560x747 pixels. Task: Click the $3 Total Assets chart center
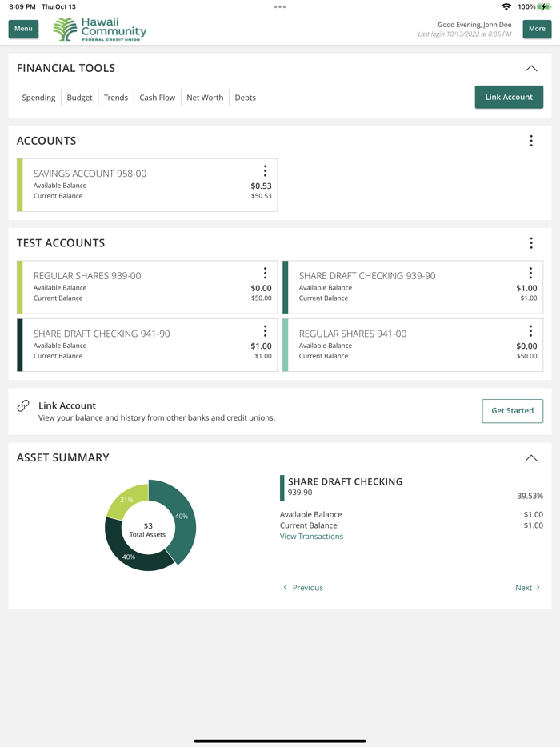[148, 529]
